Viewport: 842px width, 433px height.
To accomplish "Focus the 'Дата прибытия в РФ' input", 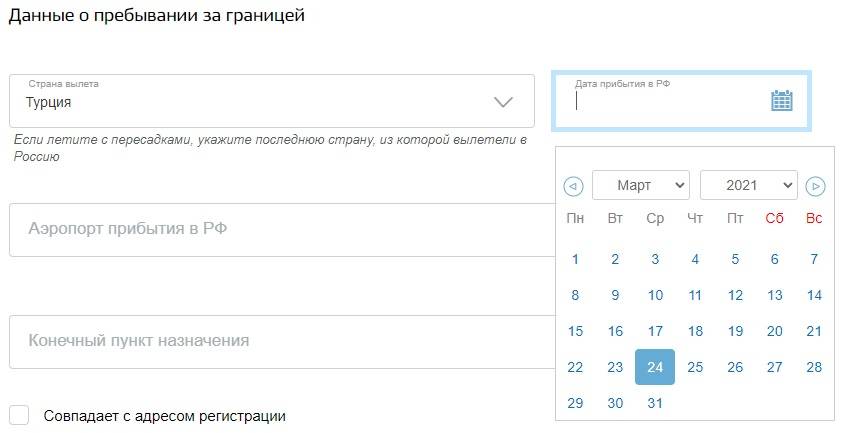I will [665, 101].
